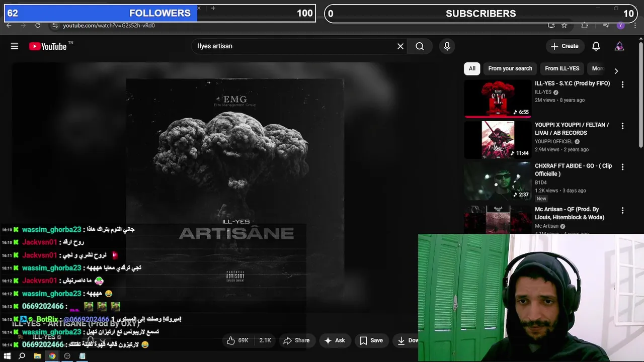Click the Create button
This screenshot has width=644, height=362.
(x=565, y=46)
